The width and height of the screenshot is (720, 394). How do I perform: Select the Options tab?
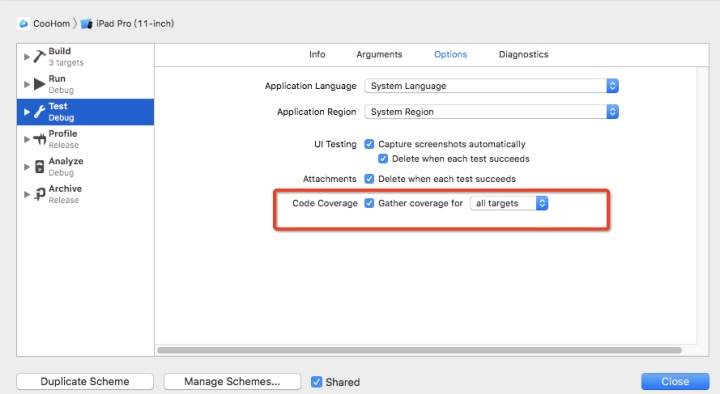450,54
